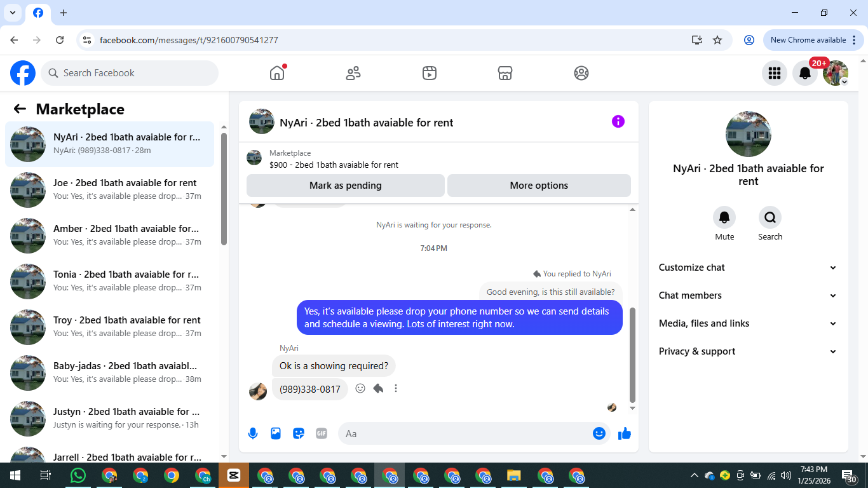This screenshot has height=488, width=868.
Task: Click the back arrow beside Marketplace heading
Action: point(20,109)
